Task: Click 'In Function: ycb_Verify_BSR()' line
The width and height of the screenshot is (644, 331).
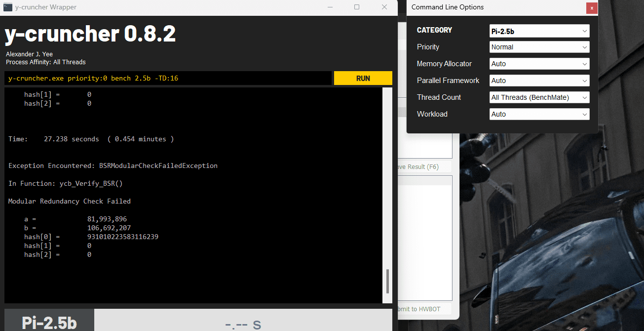Action: (66, 184)
